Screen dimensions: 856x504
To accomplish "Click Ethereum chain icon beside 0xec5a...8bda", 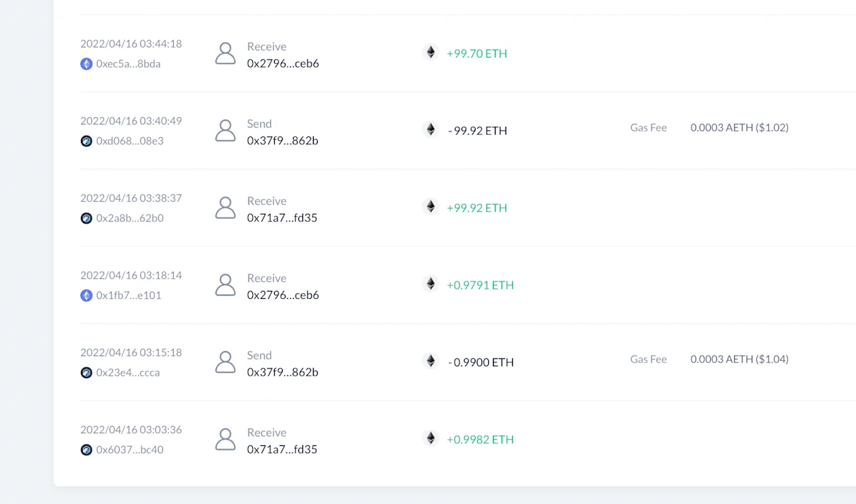I will pyautogui.click(x=86, y=64).
